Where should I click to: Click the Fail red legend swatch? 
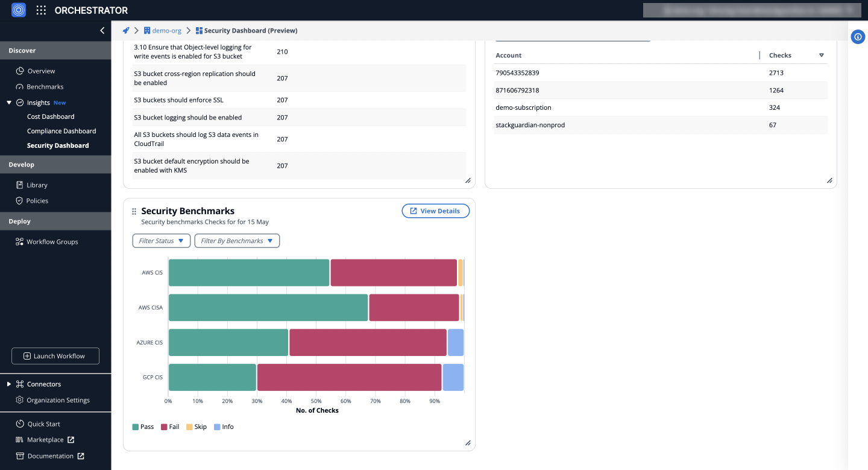[165, 427]
